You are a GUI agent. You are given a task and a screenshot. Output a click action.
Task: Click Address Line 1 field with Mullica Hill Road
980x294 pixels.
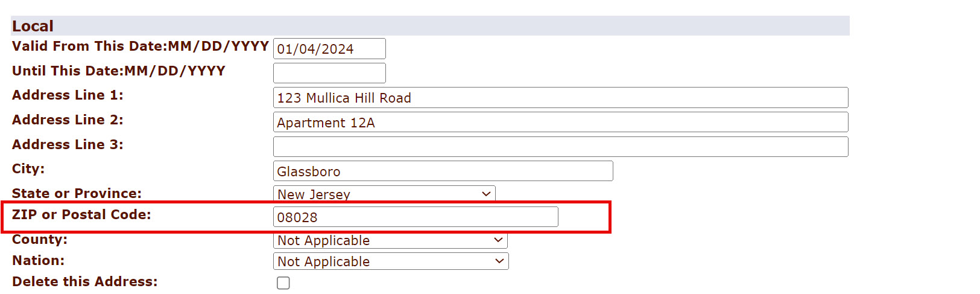click(x=560, y=98)
